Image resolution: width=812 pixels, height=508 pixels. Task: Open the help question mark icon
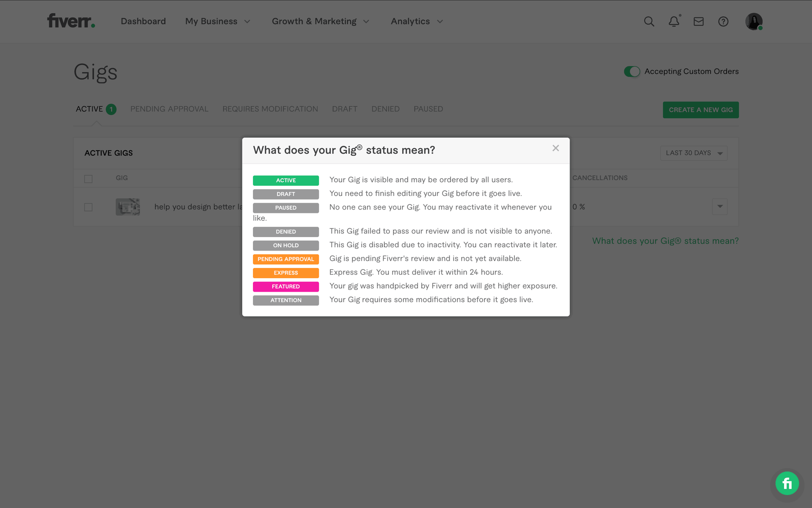723,22
